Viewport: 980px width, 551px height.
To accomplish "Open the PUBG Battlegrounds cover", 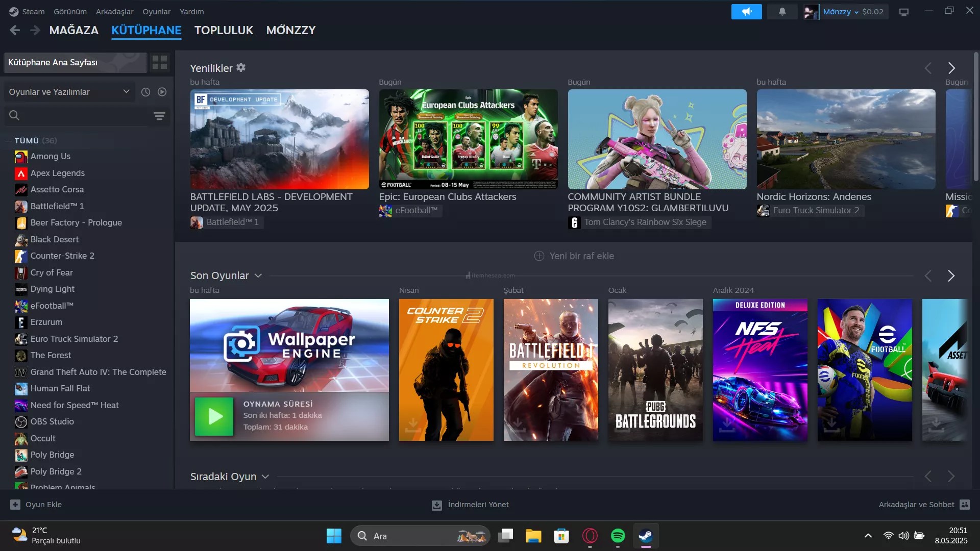I will pos(655,370).
